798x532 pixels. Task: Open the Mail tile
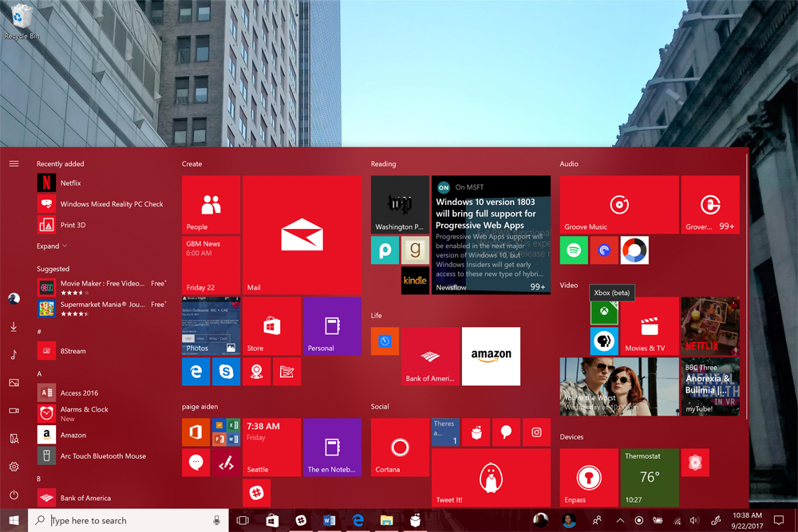coord(302,235)
